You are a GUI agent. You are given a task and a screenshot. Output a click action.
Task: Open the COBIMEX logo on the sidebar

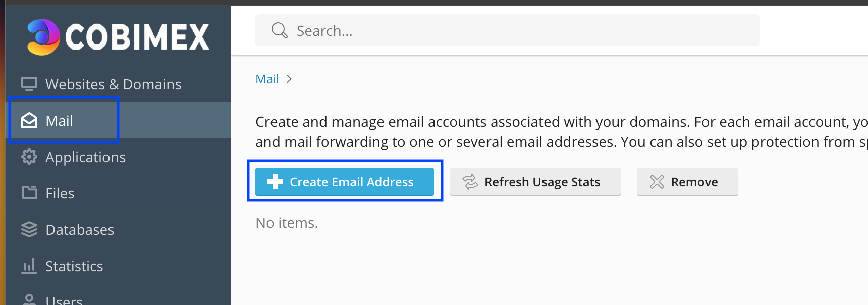pos(119,35)
